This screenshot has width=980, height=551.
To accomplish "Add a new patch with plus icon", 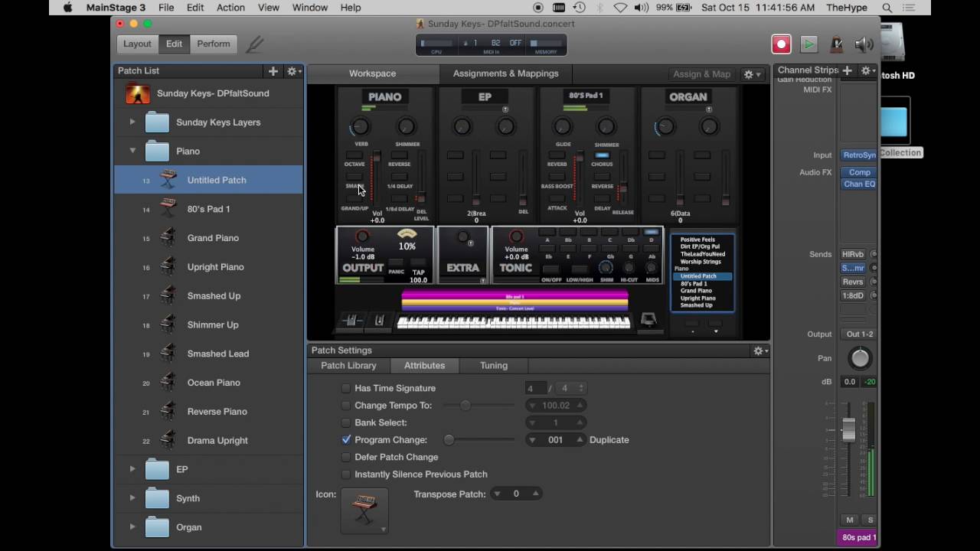I will [273, 70].
